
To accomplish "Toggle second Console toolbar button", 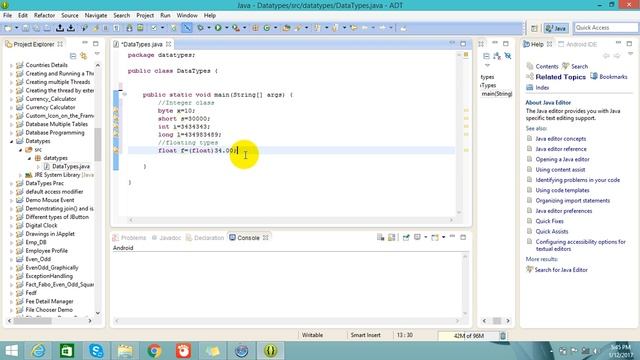I will 391,238.
